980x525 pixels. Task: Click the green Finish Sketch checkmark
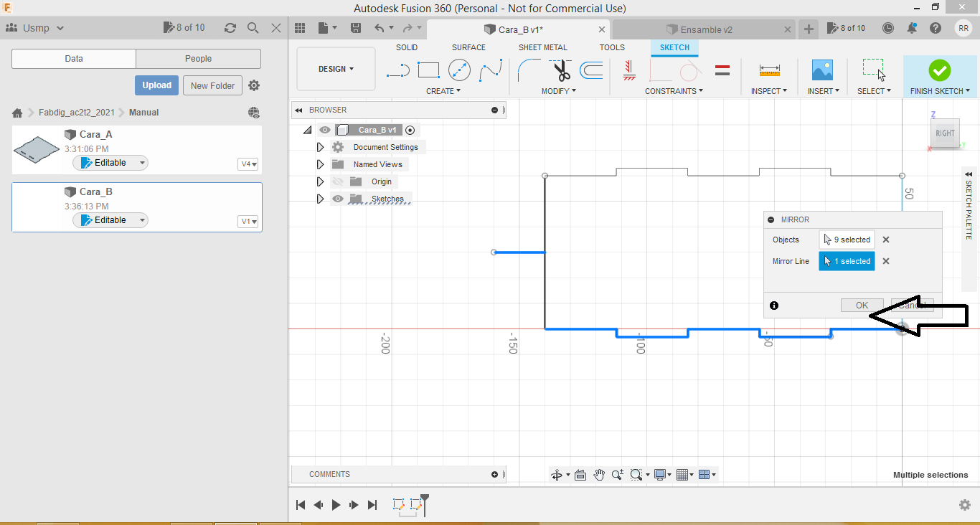coord(939,70)
